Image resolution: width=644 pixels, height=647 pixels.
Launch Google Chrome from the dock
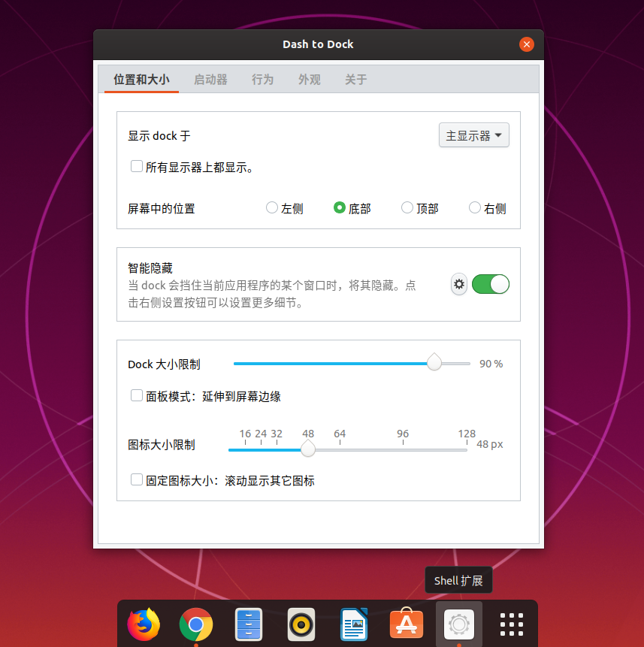196,624
